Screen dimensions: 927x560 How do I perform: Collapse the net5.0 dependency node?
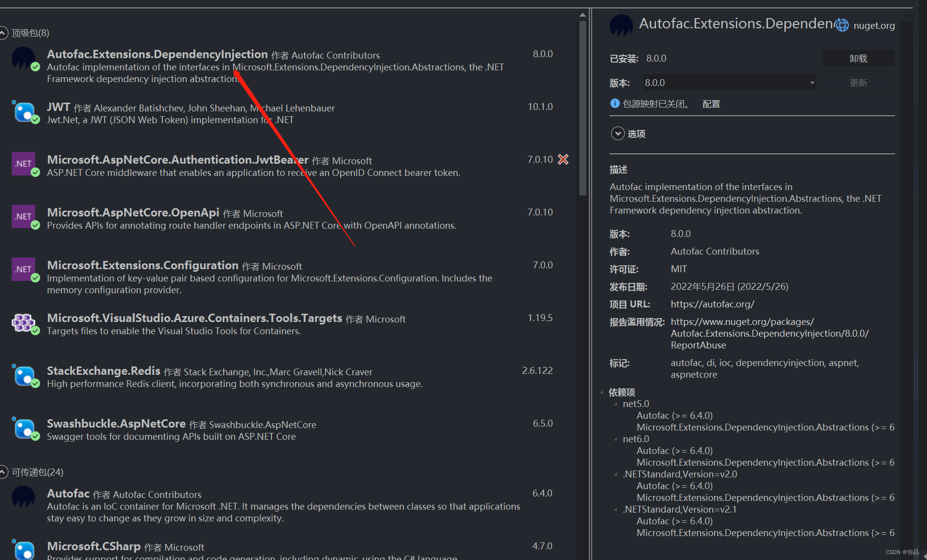[616, 404]
